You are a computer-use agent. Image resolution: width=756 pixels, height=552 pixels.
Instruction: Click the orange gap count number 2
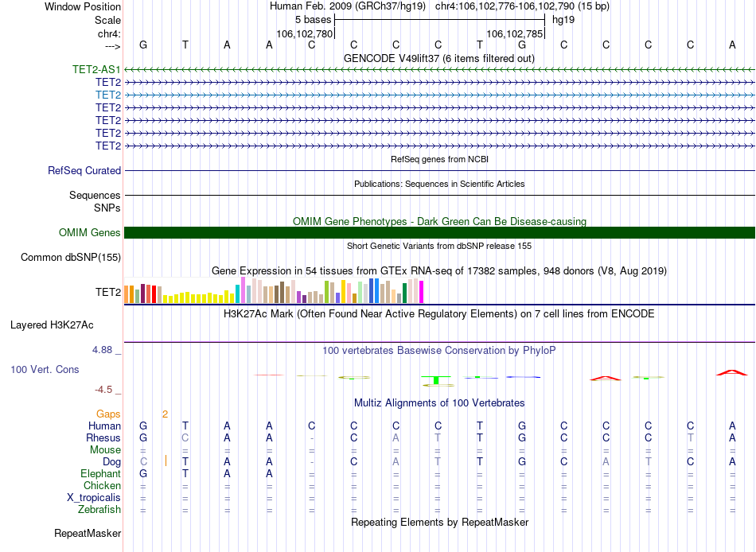(x=165, y=414)
